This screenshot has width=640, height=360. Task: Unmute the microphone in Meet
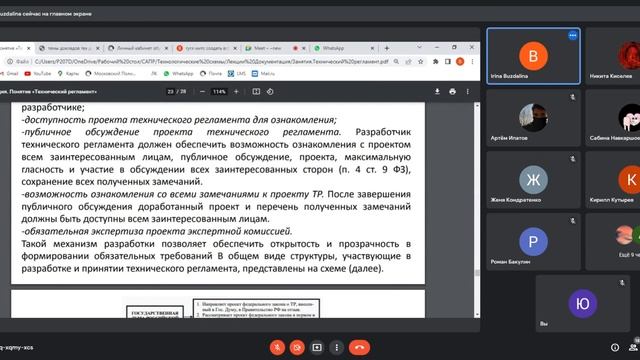click(277, 347)
